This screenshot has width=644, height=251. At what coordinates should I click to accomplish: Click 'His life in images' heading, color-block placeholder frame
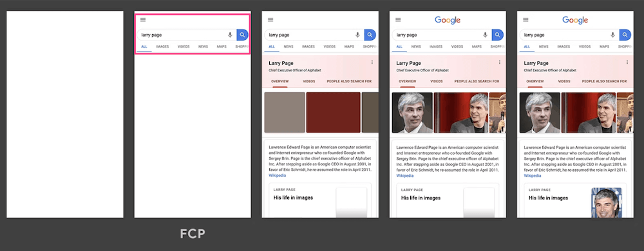click(293, 198)
